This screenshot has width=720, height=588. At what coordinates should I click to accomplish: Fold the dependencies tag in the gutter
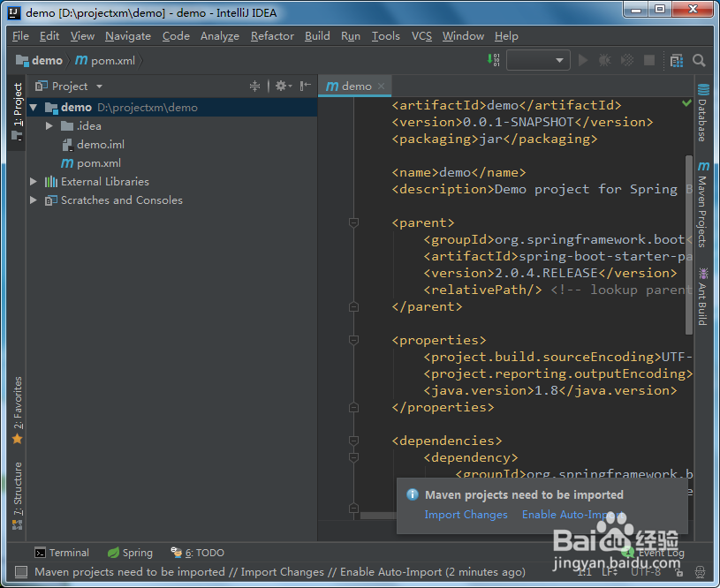pos(353,441)
